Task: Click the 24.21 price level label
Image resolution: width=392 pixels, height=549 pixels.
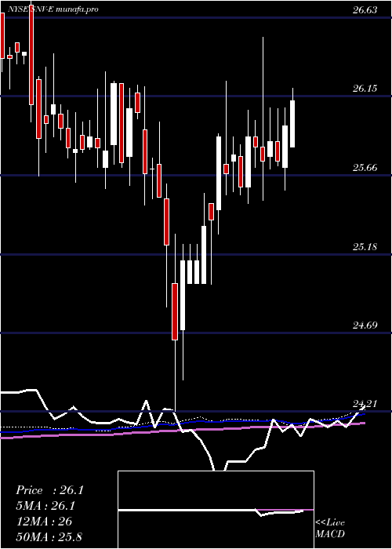Action: pyautogui.click(x=365, y=405)
